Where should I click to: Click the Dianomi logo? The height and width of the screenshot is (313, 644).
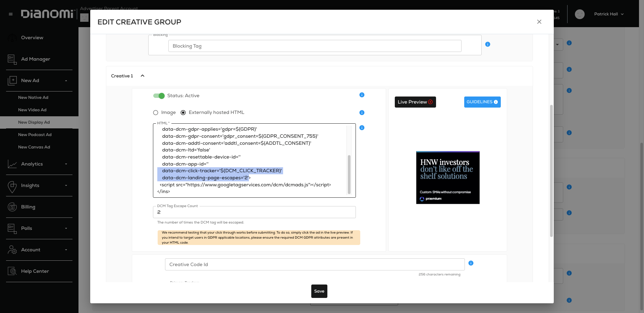[47, 14]
